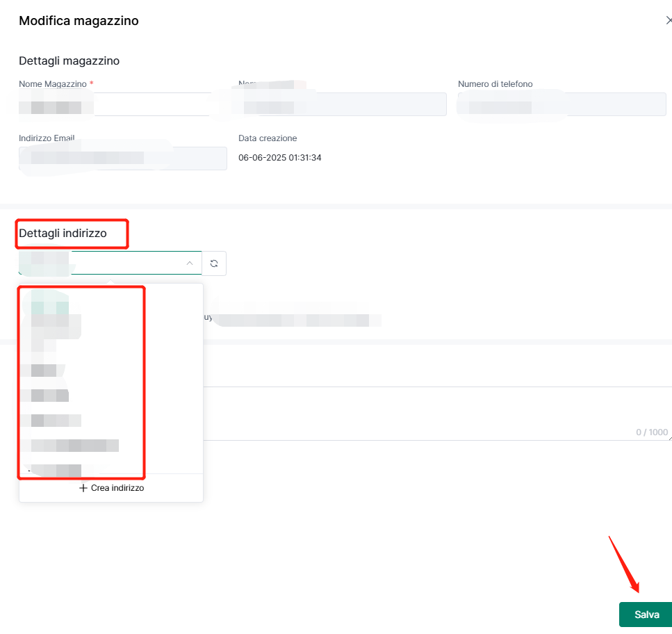Click the Data creazione label

[268, 138]
